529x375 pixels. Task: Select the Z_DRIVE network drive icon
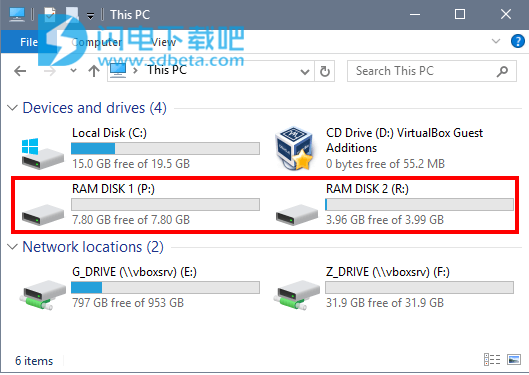click(297, 294)
